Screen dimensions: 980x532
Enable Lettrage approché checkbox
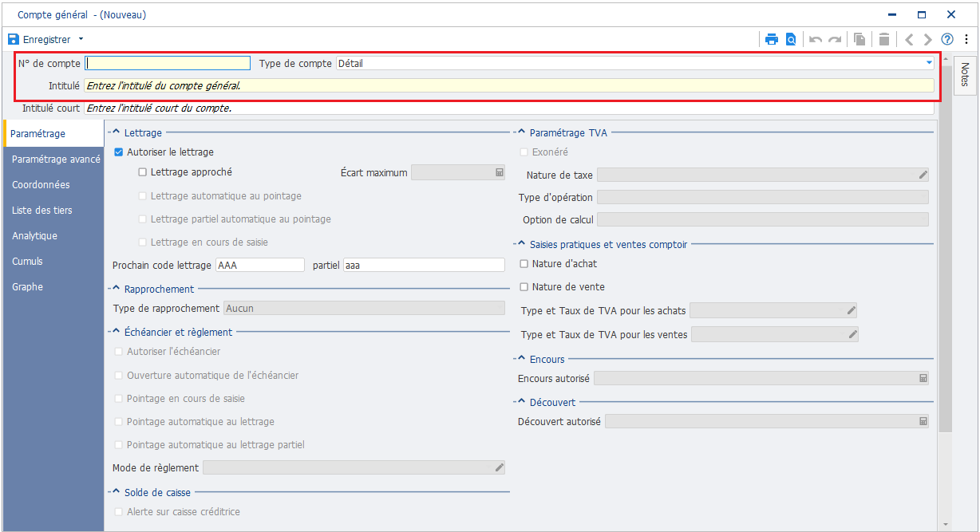click(143, 171)
